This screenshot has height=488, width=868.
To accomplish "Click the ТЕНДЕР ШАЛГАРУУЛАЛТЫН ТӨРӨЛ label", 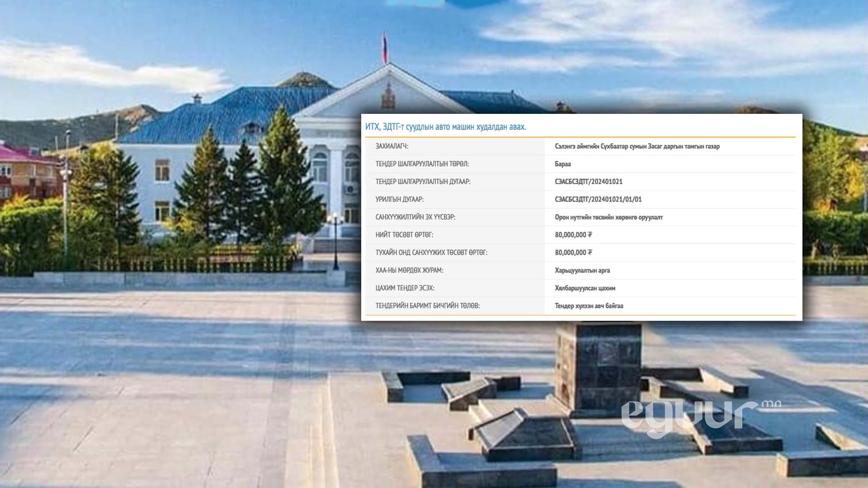I will [x=422, y=164].
